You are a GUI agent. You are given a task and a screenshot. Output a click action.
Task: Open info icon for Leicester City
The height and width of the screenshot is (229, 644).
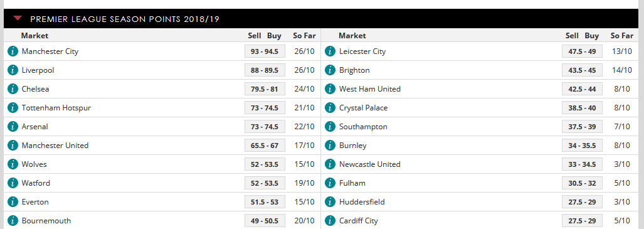[x=330, y=51]
